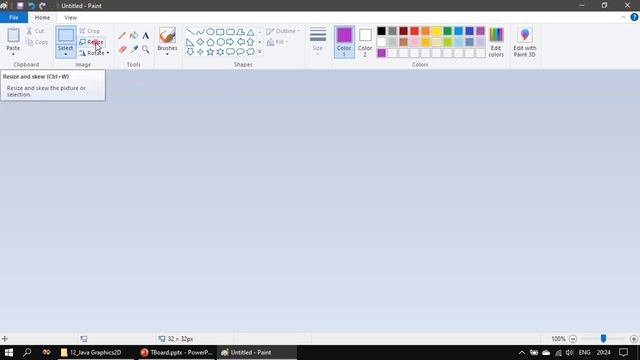Image resolution: width=640 pixels, height=360 pixels.
Task: Select the Eraser tool
Action: tap(122, 49)
